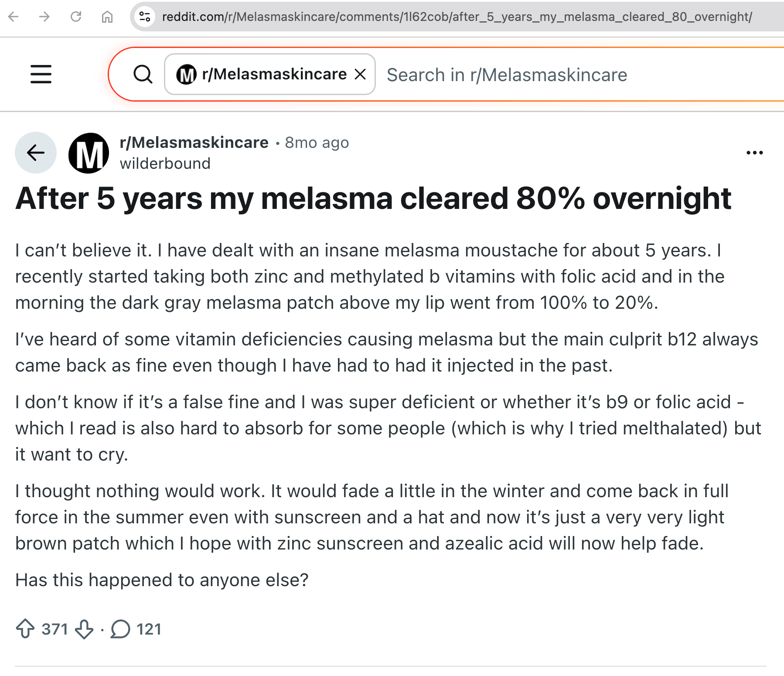
Task: View site information in address bar
Action: tap(145, 17)
